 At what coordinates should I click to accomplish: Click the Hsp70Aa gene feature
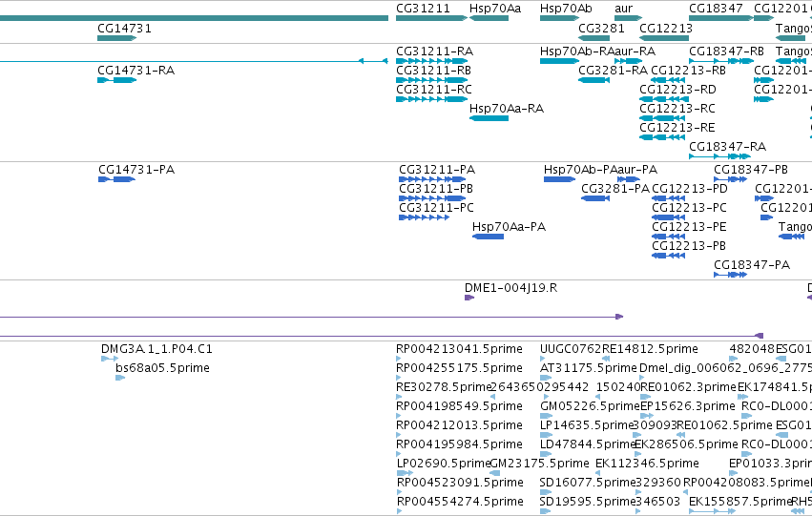(489, 18)
